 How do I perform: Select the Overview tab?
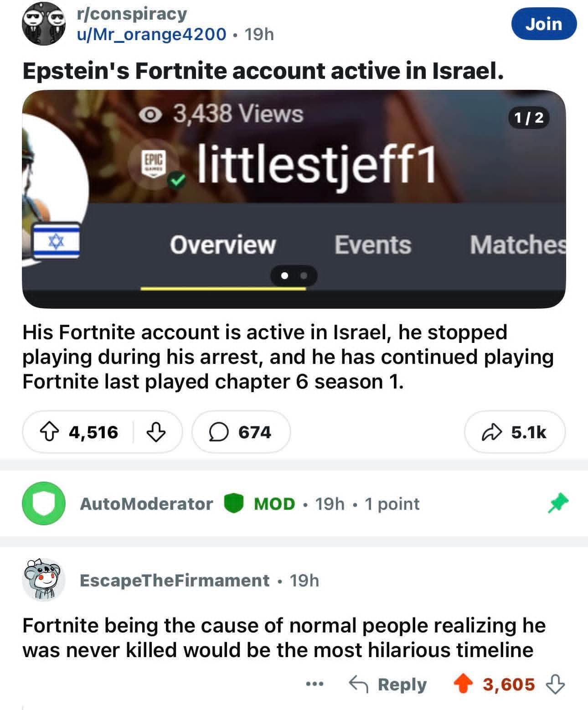[x=222, y=245]
